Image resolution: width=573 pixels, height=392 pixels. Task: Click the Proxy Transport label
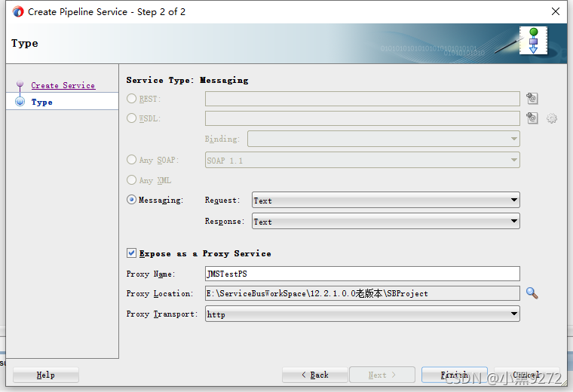[161, 314]
